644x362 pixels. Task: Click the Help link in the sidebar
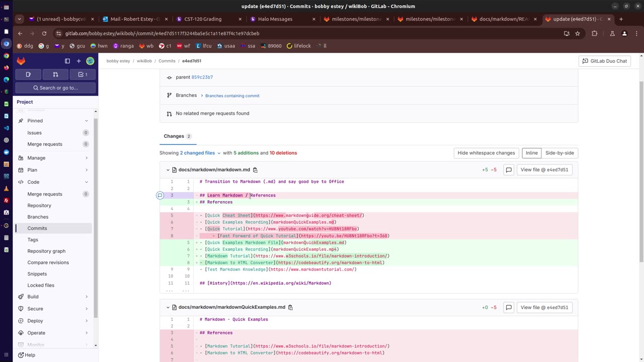tap(26, 355)
